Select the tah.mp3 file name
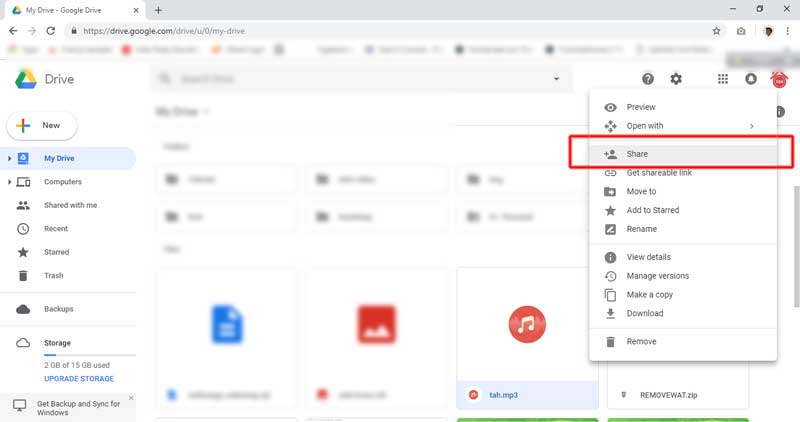800x422 pixels. [x=503, y=395]
